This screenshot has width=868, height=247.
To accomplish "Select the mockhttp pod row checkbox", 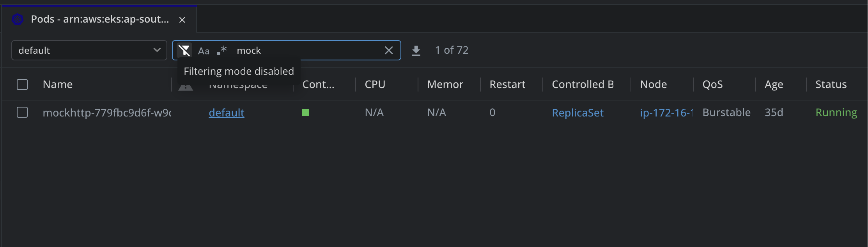I will pos(22,113).
